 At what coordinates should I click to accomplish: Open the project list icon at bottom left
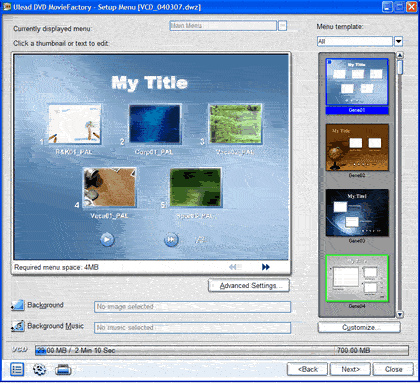click(17, 369)
